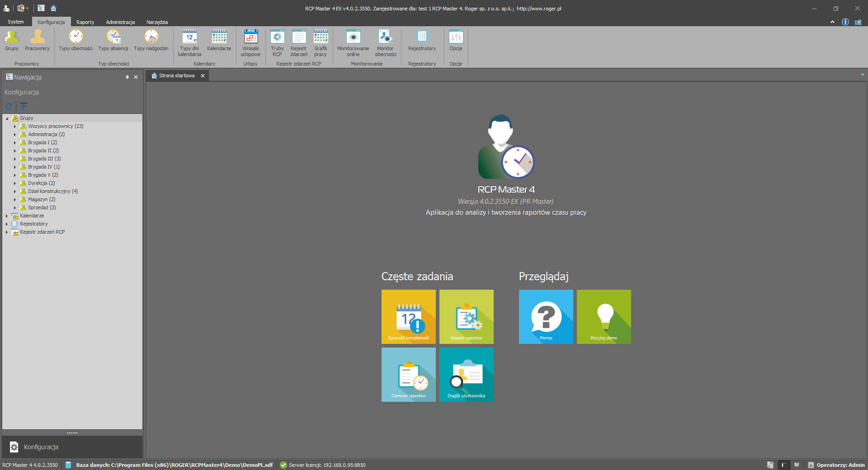This screenshot has height=470, width=868.
Task: Expand the Kalendarze tree node
Action: pyautogui.click(x=7, y=216)
